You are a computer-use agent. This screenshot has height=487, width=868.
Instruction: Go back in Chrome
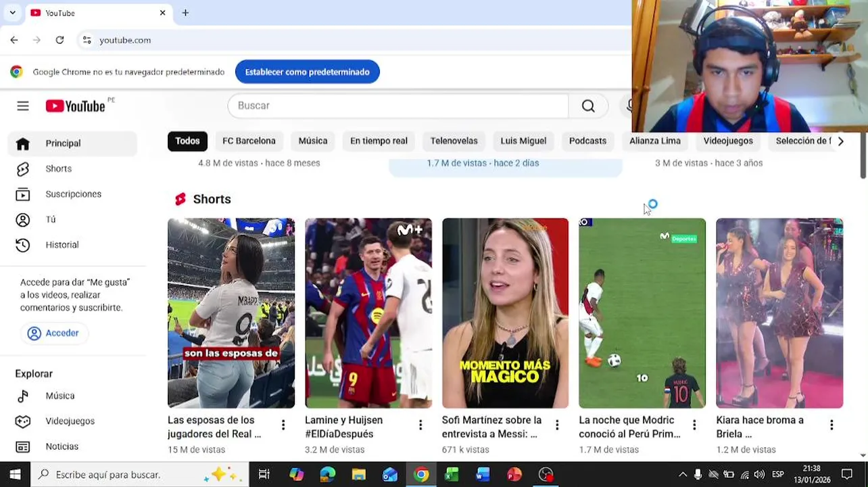pyautogui.click(x=14, y=40)
